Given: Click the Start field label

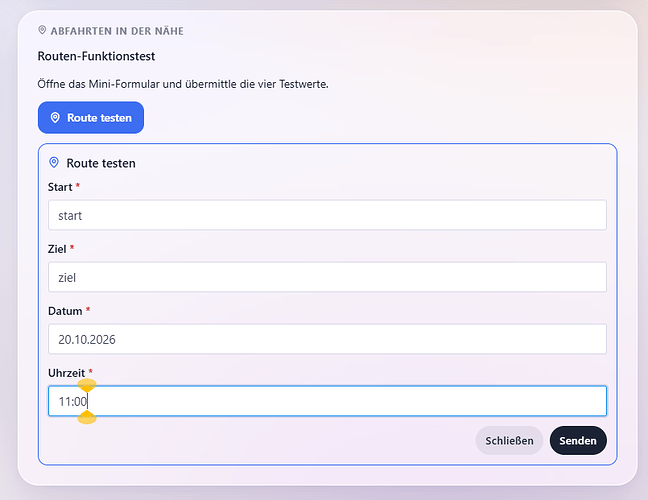Looking at the screenshot, I should point(60,187).
